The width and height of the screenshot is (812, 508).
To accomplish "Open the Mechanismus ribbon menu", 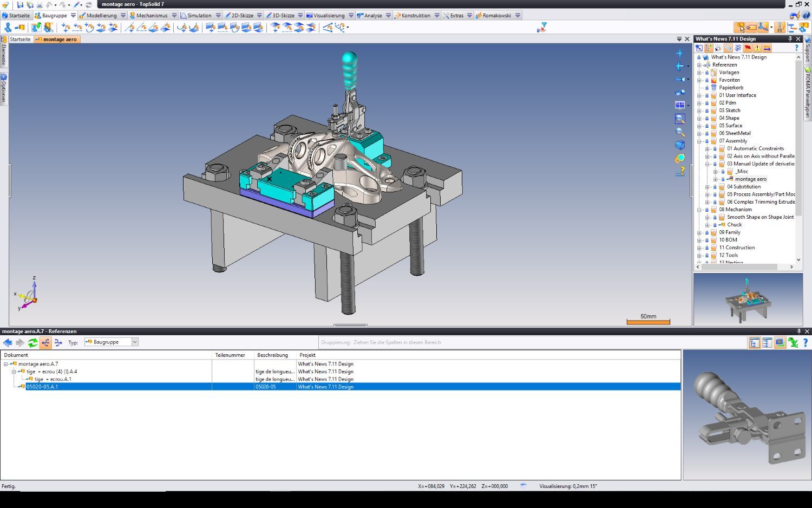I will (150, 15).
